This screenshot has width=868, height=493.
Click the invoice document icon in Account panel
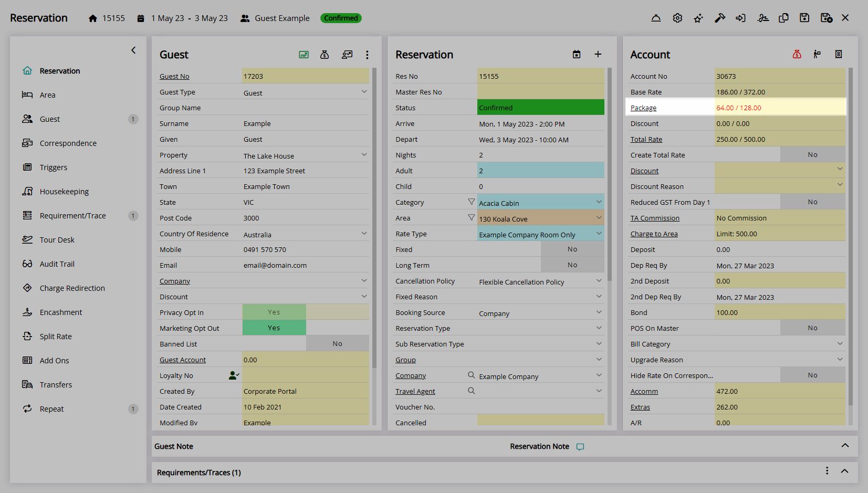(839, 54)
